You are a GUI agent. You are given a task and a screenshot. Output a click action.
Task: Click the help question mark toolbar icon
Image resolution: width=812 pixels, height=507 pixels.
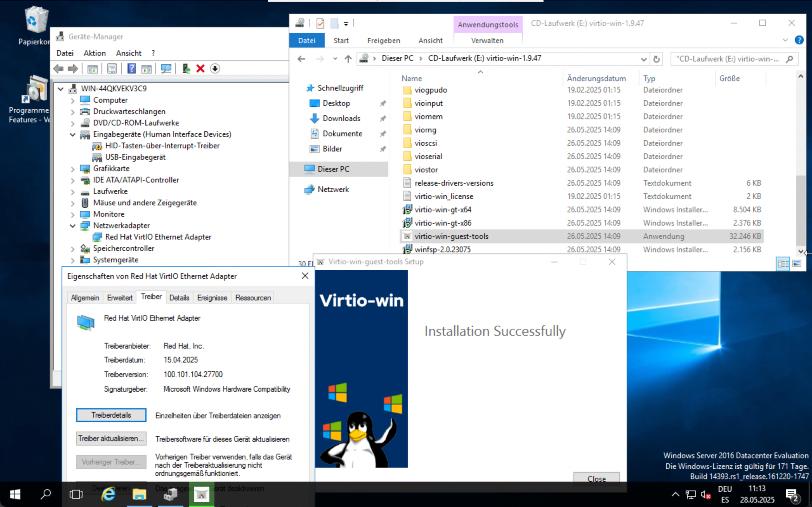pyautogui.click(x=132, y=68)
